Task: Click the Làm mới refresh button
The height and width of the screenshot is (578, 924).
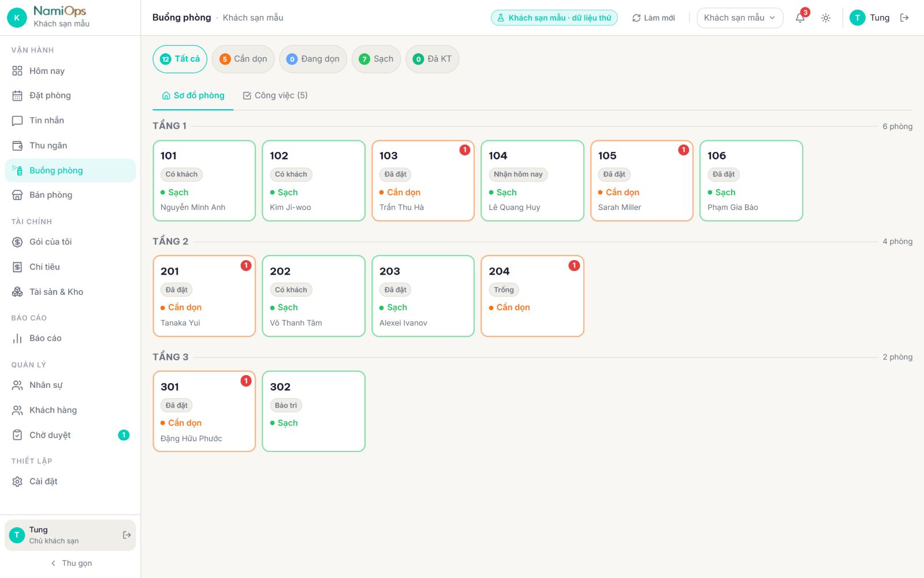Action: pos(653,18)
